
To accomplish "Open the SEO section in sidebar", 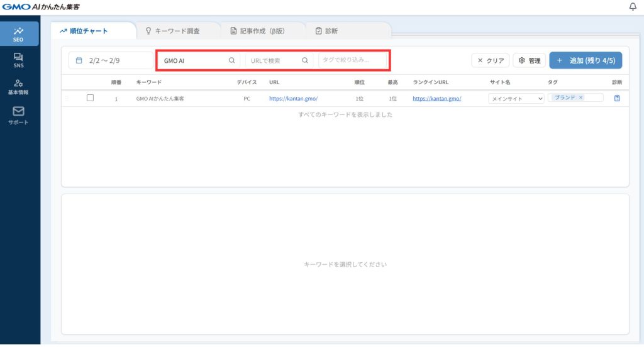I will tap(19, 34).
